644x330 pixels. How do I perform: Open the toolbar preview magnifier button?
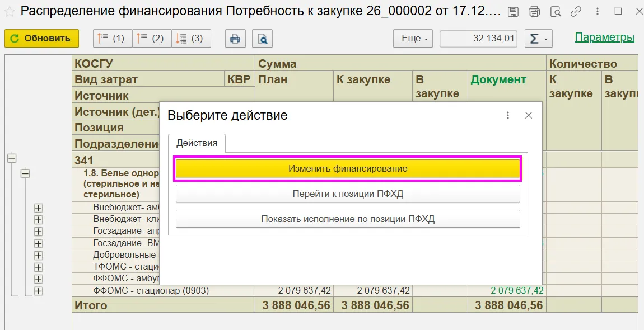pos(262,39)
